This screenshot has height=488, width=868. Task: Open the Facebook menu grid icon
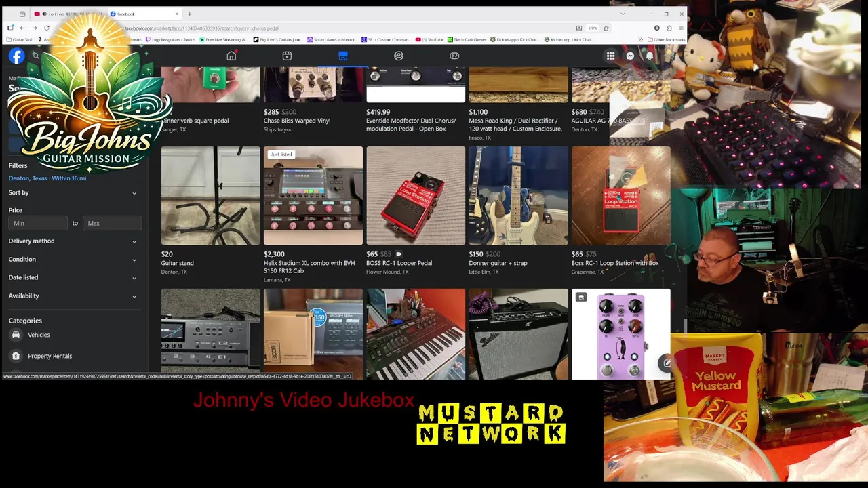[x=610, y=56]
